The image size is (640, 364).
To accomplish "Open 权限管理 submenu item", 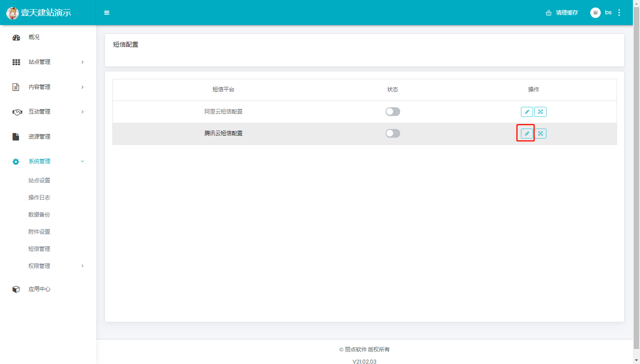I will pyautogui.click(x=39, y=266).
